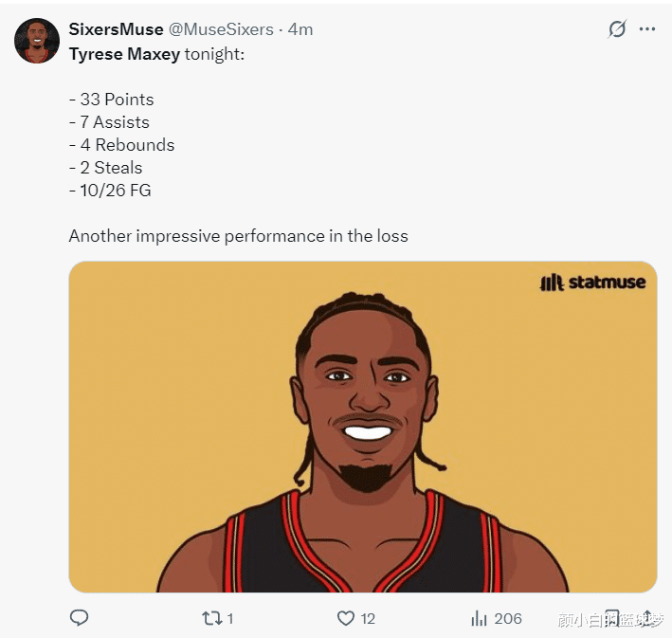Screen dimensions: 672x638
Task: Open the @MuseSixers handle link
Action: [x=221, y=29]
